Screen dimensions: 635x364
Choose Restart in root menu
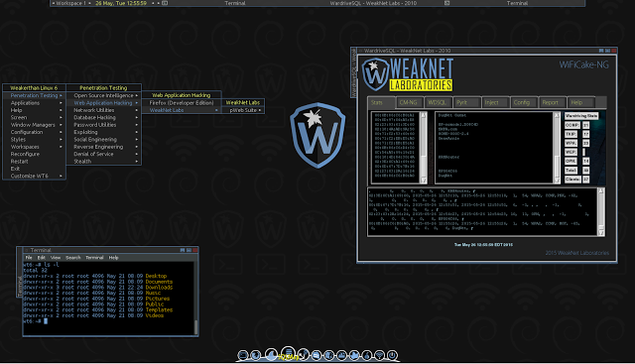34,161
